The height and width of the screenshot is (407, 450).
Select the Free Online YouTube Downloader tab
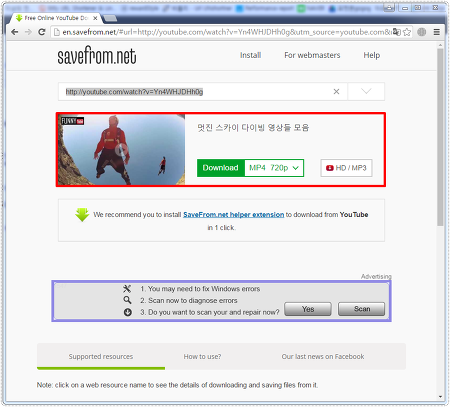tap(55, 18)
